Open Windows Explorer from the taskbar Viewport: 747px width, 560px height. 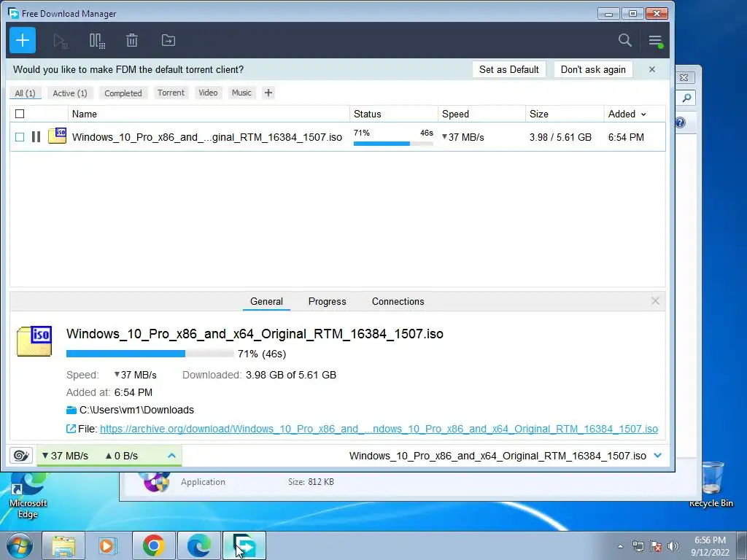click(63, 545)
